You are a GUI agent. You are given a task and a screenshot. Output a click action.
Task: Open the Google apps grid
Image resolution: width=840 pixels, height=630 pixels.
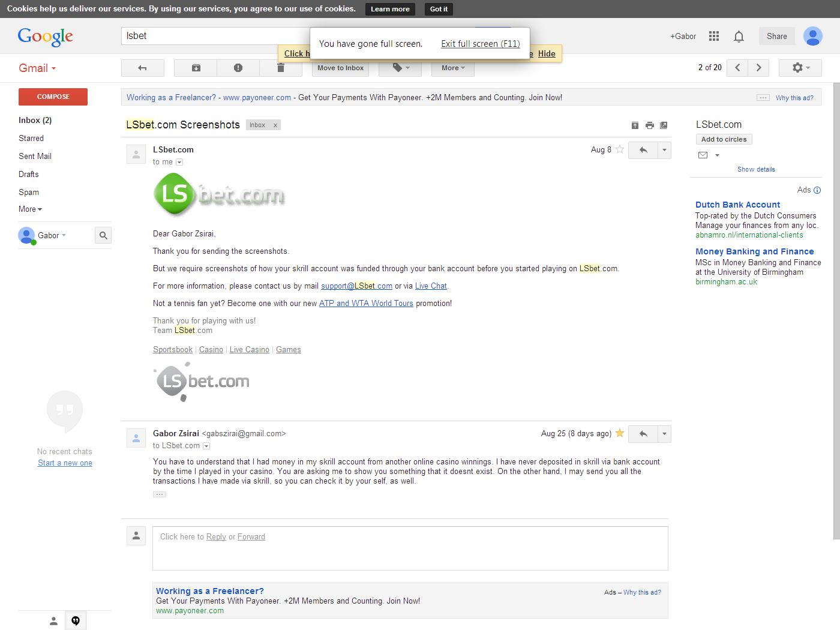click(x=714, y=36)
